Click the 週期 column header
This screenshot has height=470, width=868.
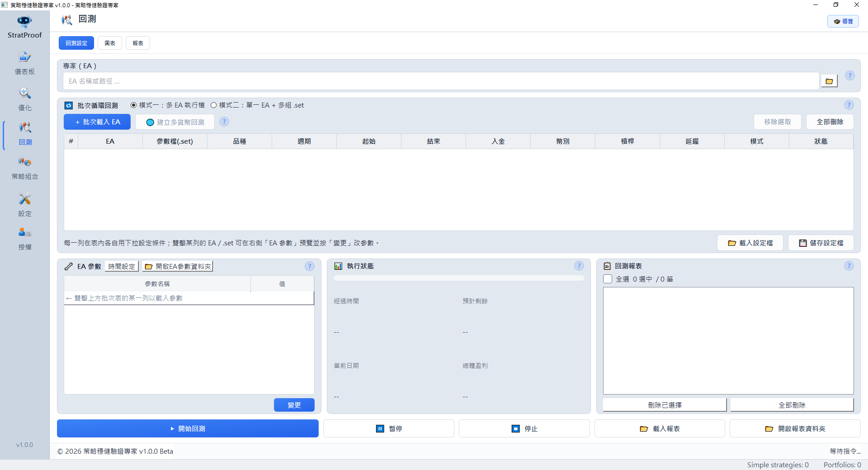point(304,141)
